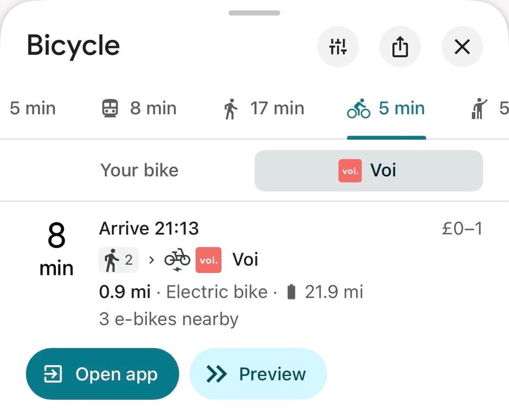Switch to Your bike option
The image size is (509, 420).
tap(139, 171)
